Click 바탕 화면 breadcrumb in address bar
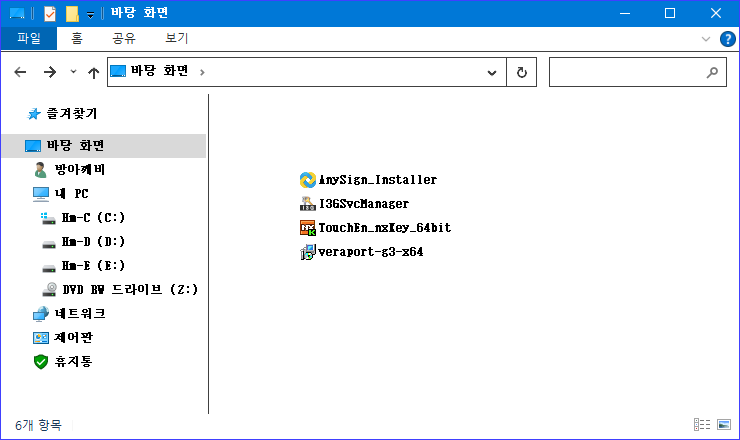Image resolution: width=740 pixels, height=440 pixels. (160, 71)
